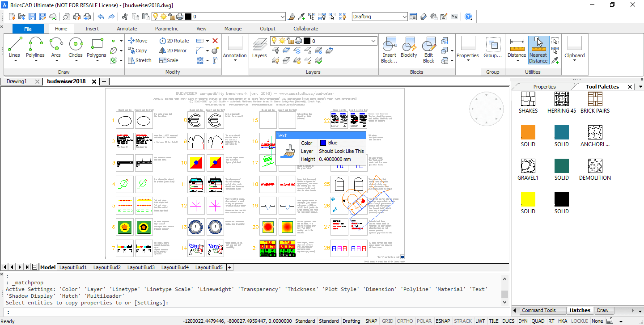
Task: Pick the orange SOLID hatch swatch
Action: 528,132
